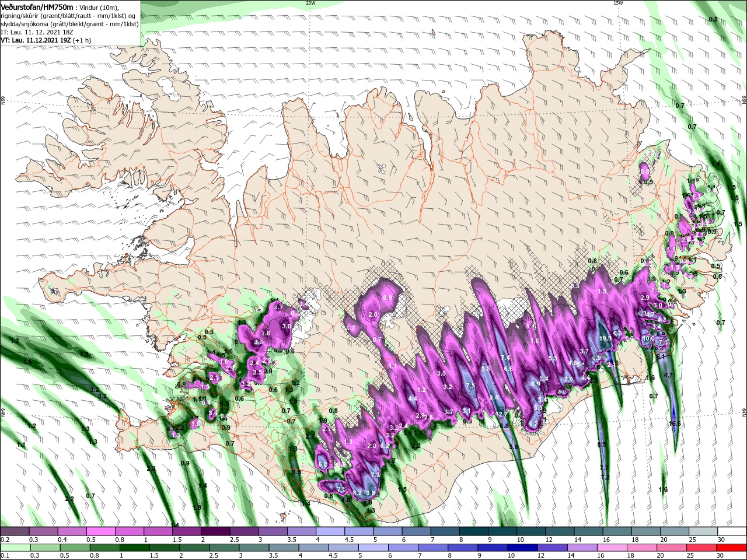This screenshot has height=560, width=747.
Task: Click the 16.6 precipitation value offshore
Action: tap(675, 424)
